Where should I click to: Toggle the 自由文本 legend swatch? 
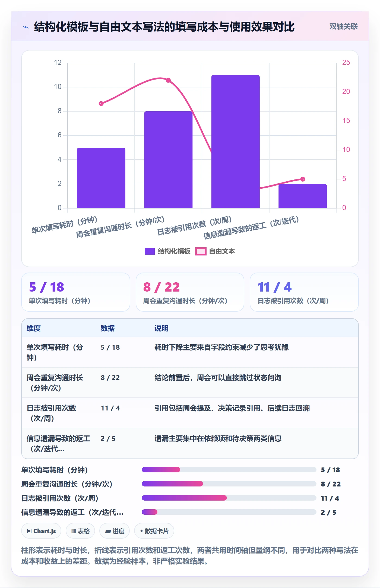coord(201,251)
